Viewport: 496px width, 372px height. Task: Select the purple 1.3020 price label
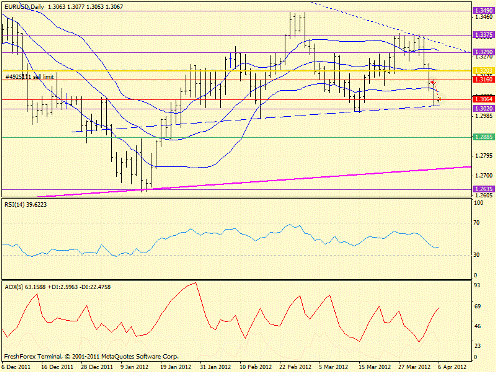click(x=484, y=108)
